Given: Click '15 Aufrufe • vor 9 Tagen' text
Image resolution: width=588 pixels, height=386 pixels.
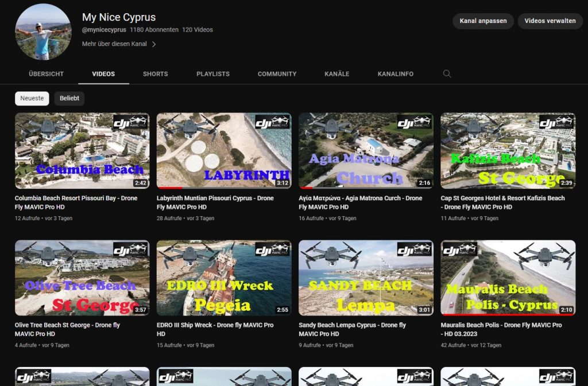Looking at the screenshot, I should 185,345.
